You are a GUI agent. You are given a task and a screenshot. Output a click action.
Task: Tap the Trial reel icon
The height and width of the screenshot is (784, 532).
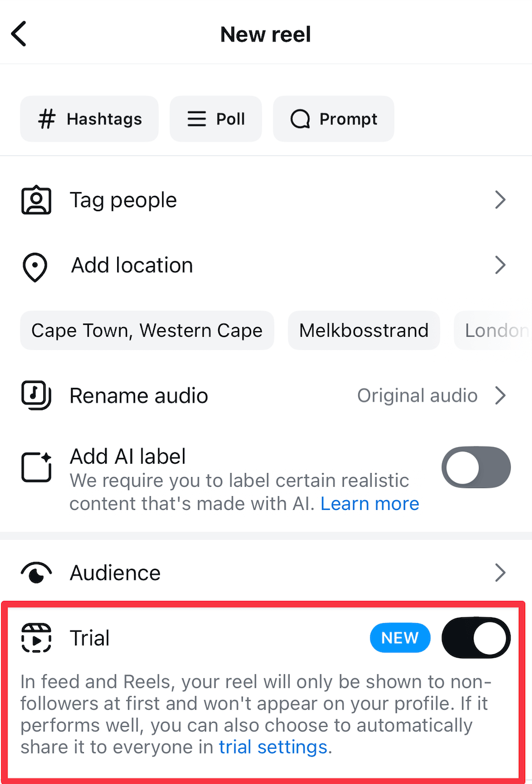(36, 638)
